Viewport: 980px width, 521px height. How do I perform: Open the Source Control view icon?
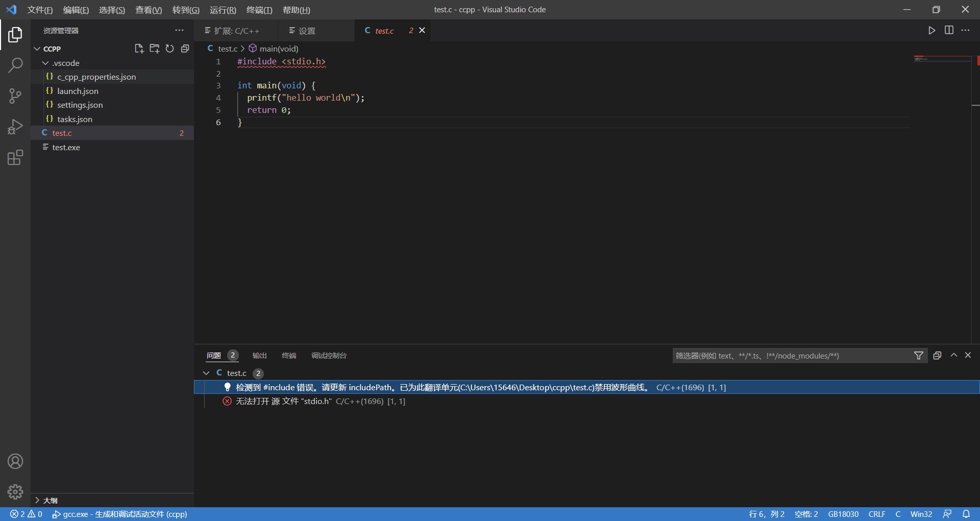[15, 96]
